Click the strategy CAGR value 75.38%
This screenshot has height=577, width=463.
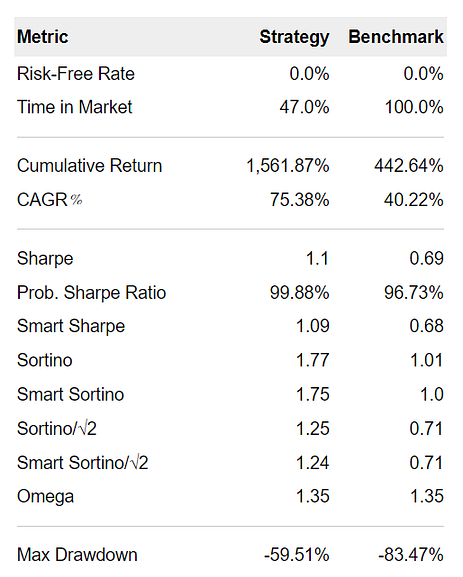[300, 200]
